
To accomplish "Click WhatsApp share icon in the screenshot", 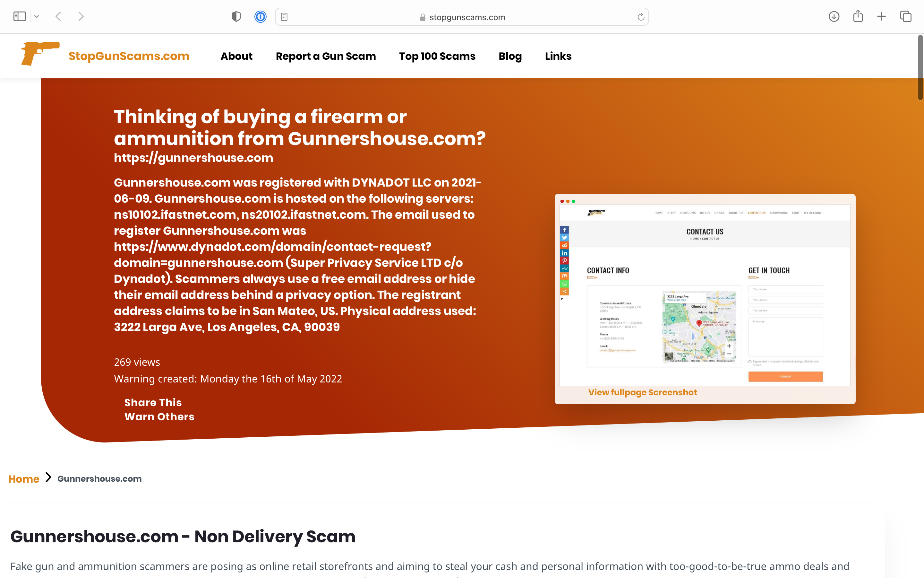I will pos(564,284).
